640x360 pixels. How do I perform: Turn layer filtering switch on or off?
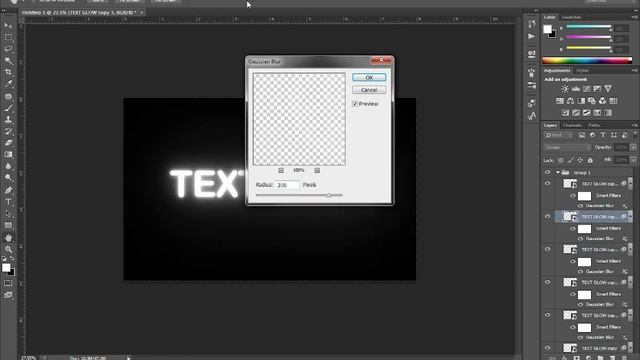(x=635, y=134)
